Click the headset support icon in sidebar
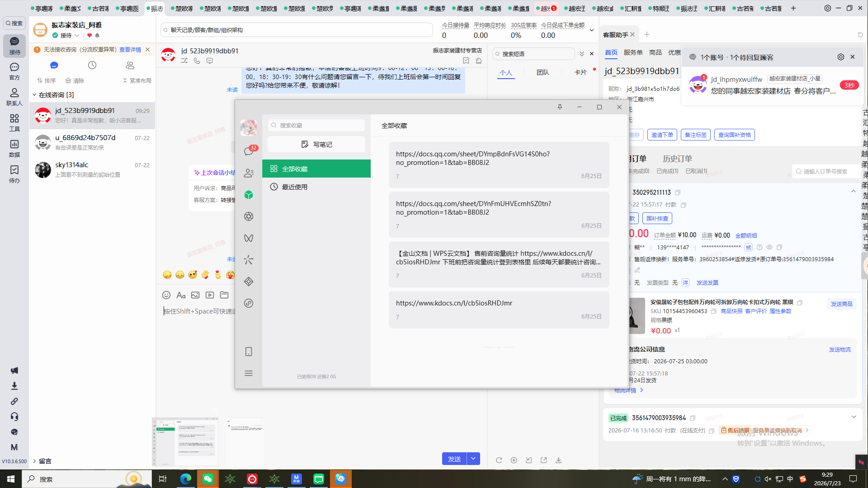 click(14, 417)
